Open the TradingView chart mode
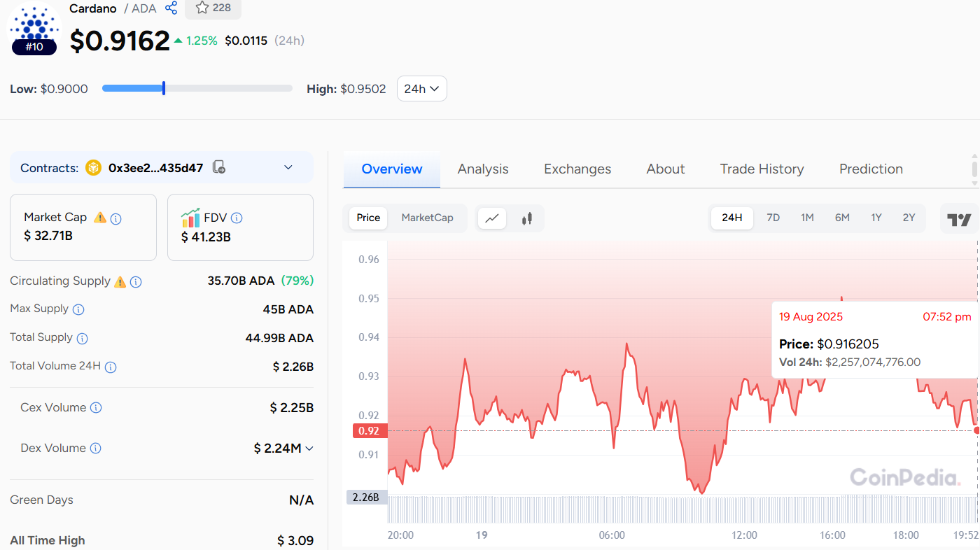 click(x=959, y=219)
